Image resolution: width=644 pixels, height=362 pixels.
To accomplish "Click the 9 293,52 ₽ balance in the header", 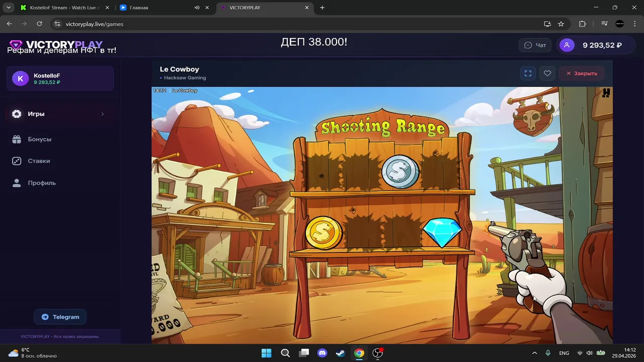I will click(602, 45).
